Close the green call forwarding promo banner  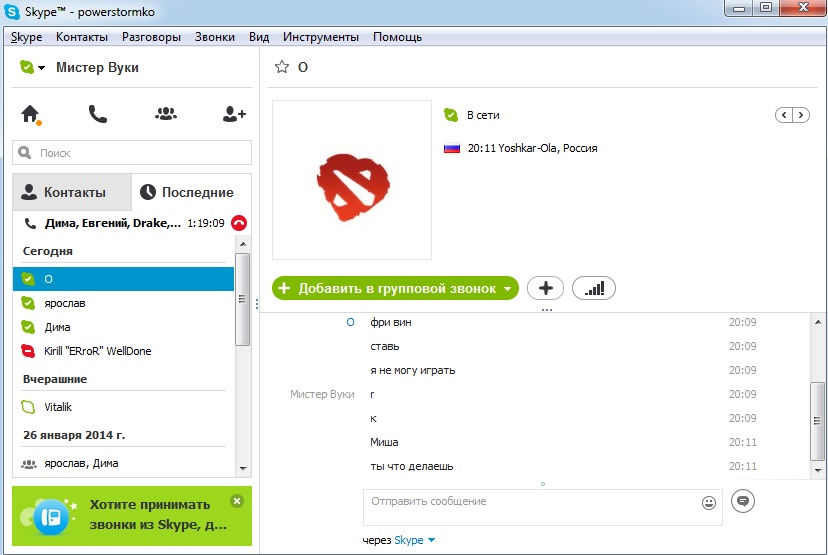click(x=237, y=501)
